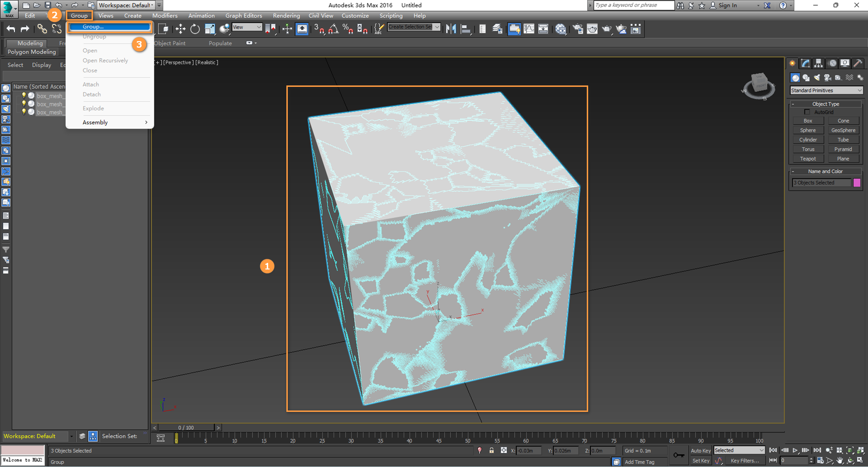Click the Align tool icon
Image resolution: width=868 pixels, height=467 pixels.
(x=466, y=29)
